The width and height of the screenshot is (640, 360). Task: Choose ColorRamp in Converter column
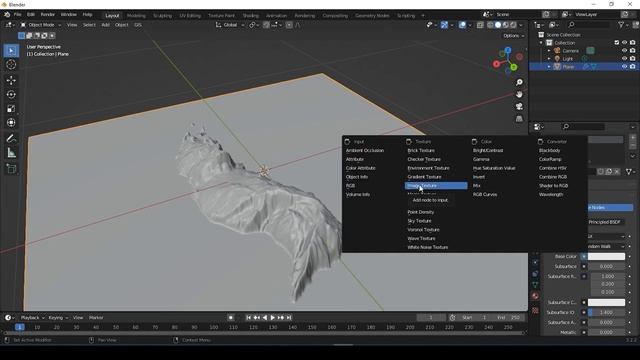(x=550, y=159)
